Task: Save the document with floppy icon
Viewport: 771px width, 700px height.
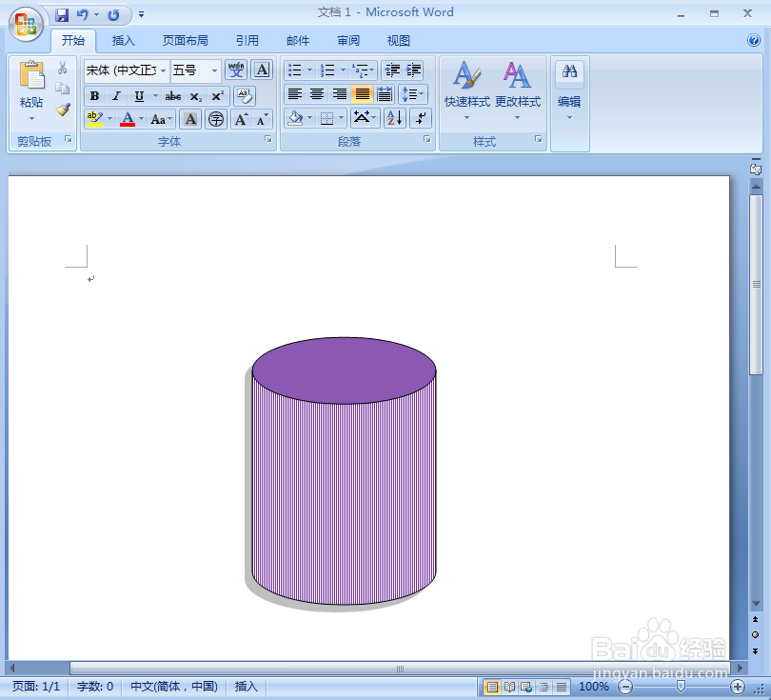Action: [62, 14]
